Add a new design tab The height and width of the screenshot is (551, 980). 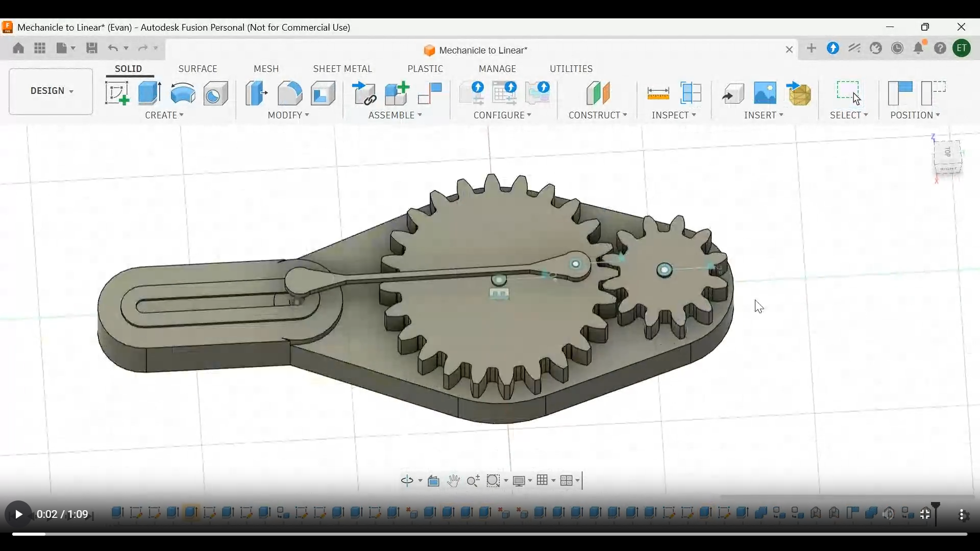tap(812, 48)
